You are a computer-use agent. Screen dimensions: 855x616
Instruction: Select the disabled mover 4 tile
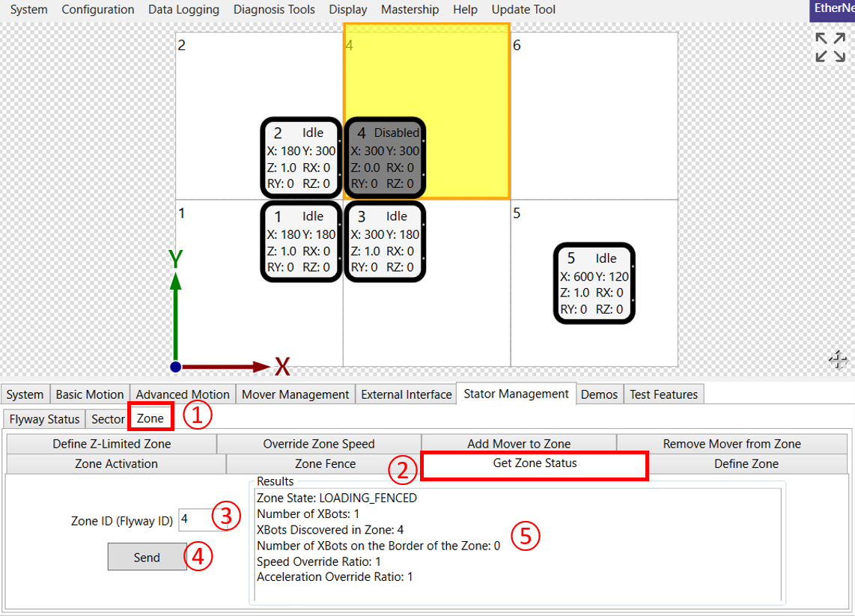click(385, 157)
